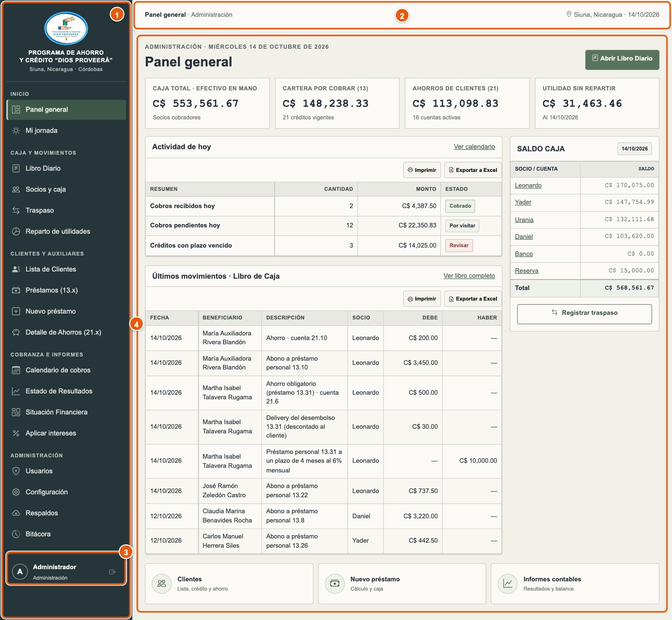Screen dimensions: 672x620
Task: Click the Revisar status badge
Action: click(459, 245)
